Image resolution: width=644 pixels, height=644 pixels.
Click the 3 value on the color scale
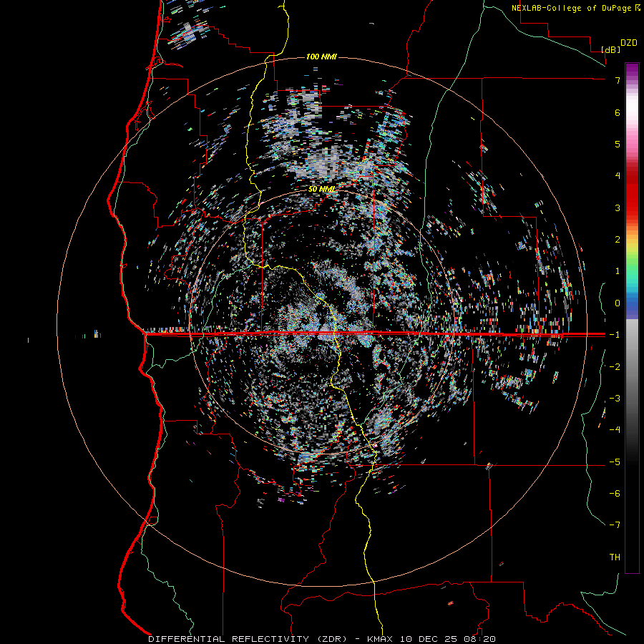(x=618, y=208)
